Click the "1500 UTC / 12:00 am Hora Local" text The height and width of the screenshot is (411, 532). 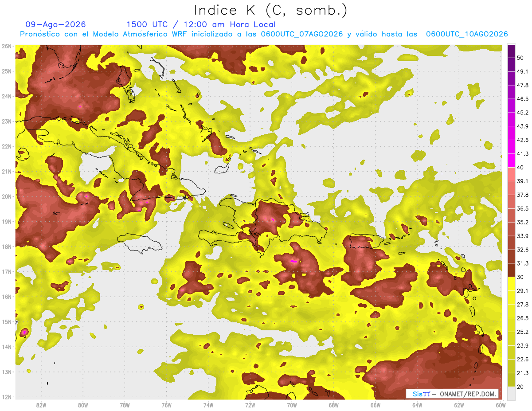201,25
